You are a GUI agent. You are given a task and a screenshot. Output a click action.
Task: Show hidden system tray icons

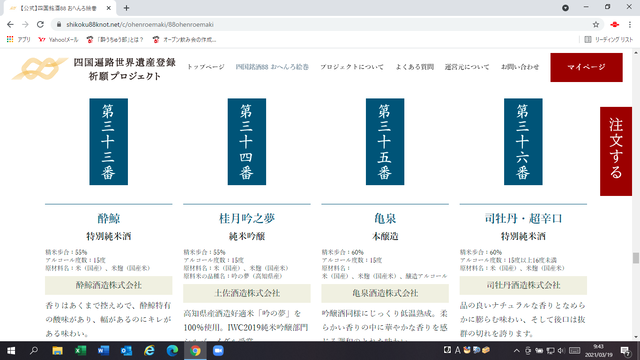[x=517, y=351]
